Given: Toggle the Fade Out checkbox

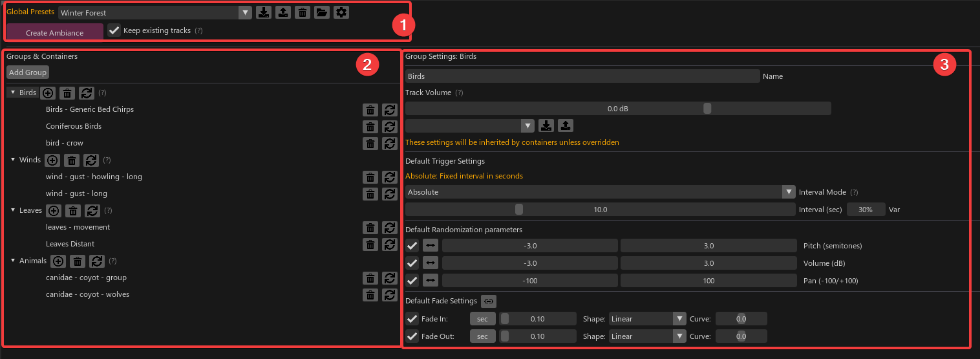Looking at the screenshot, I should (412, 336).
